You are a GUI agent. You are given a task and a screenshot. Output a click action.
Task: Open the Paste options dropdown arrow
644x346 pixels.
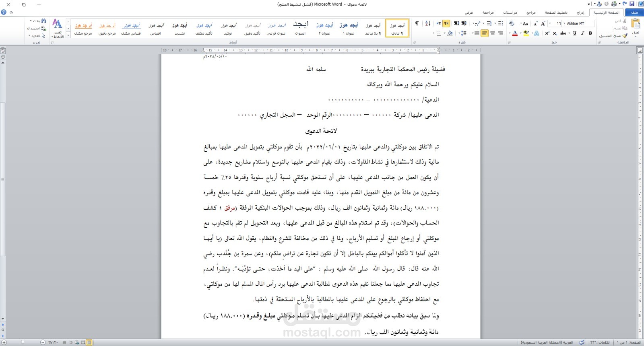click(x=636, y=37)
